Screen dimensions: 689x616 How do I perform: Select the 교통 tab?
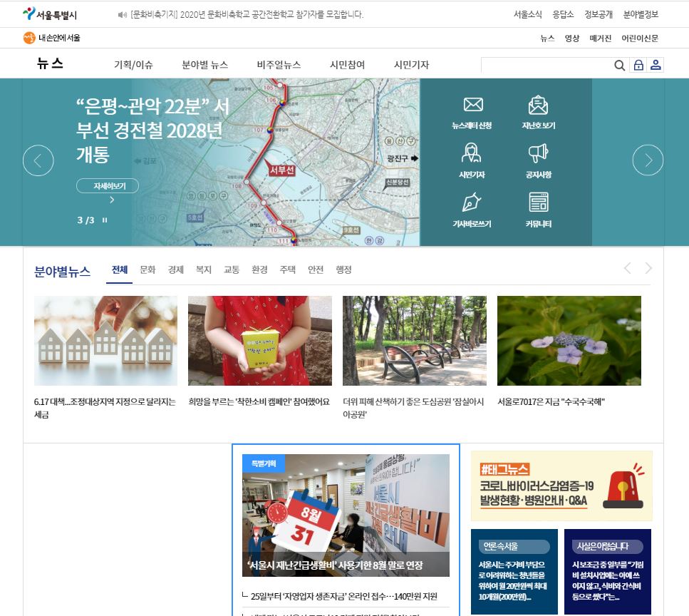coord(232,269)
